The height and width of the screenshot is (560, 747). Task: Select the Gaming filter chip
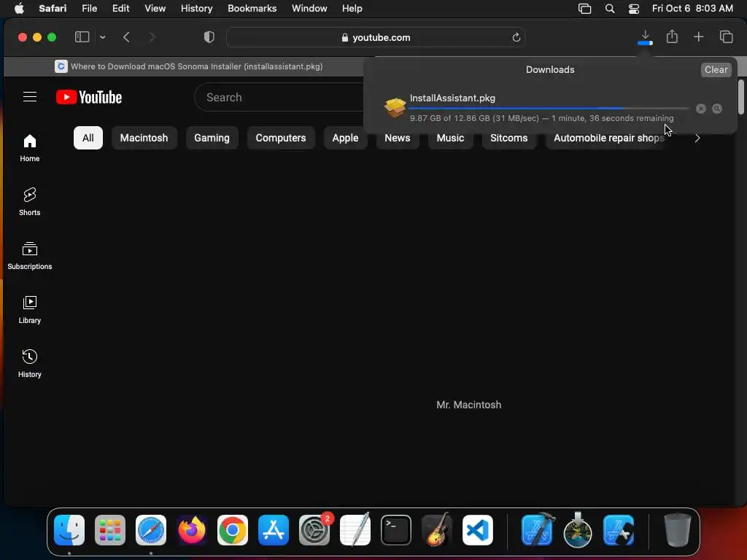coord(212,138)
